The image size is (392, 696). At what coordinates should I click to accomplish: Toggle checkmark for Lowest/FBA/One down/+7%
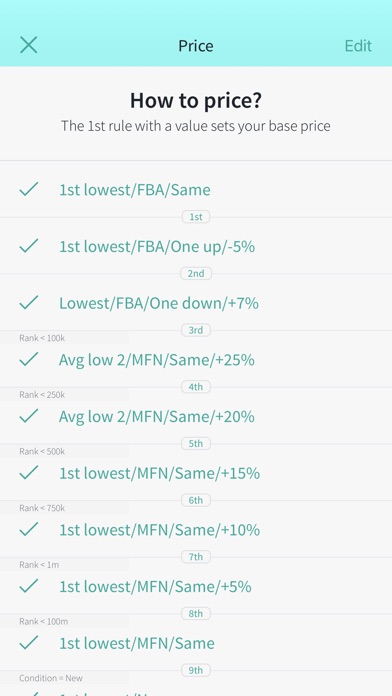(29, 303)
